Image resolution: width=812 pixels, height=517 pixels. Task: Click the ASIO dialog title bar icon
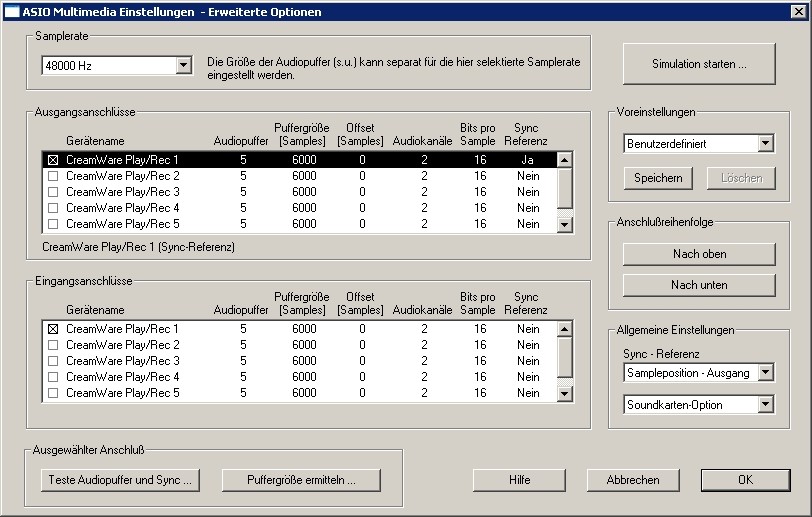point(11,11)
